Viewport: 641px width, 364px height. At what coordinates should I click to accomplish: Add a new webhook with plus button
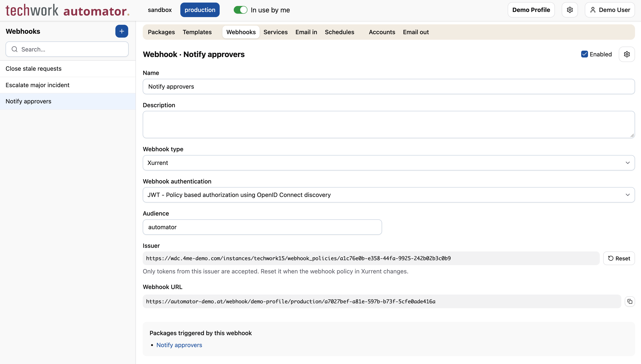tap(122, 31)
